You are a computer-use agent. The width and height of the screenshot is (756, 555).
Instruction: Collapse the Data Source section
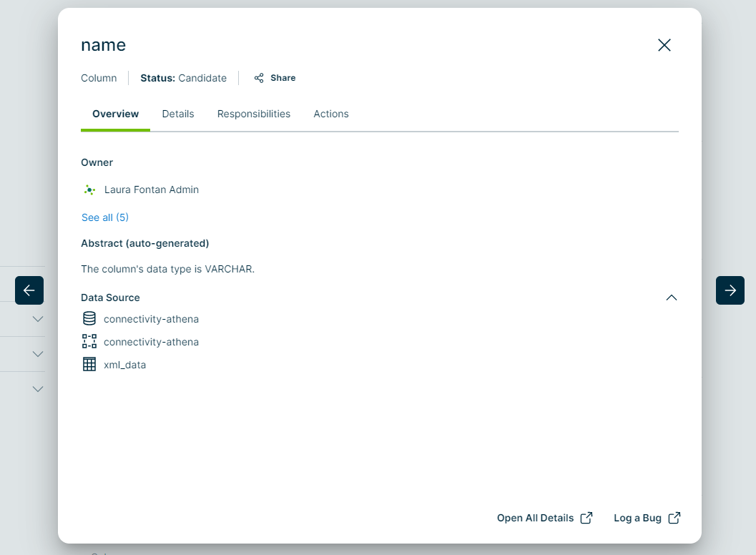(x=671, y=298)
